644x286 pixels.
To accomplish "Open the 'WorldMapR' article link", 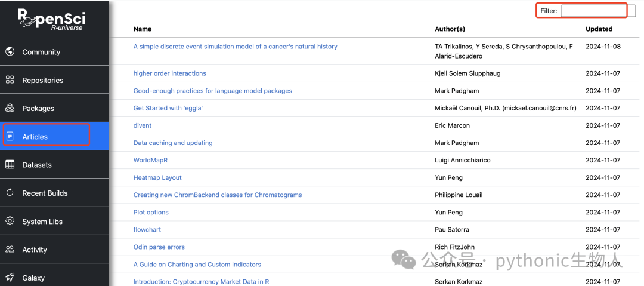I will pyautogui.click(x=150, y=160).
